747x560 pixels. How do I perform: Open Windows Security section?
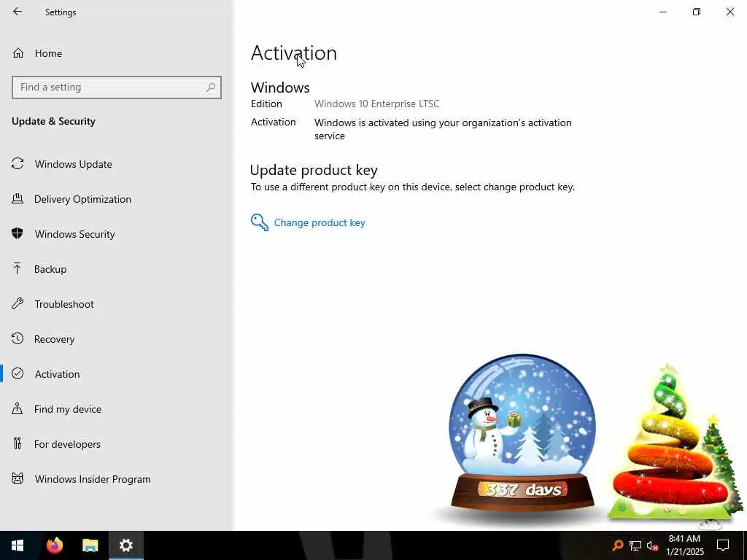(117, 234)
